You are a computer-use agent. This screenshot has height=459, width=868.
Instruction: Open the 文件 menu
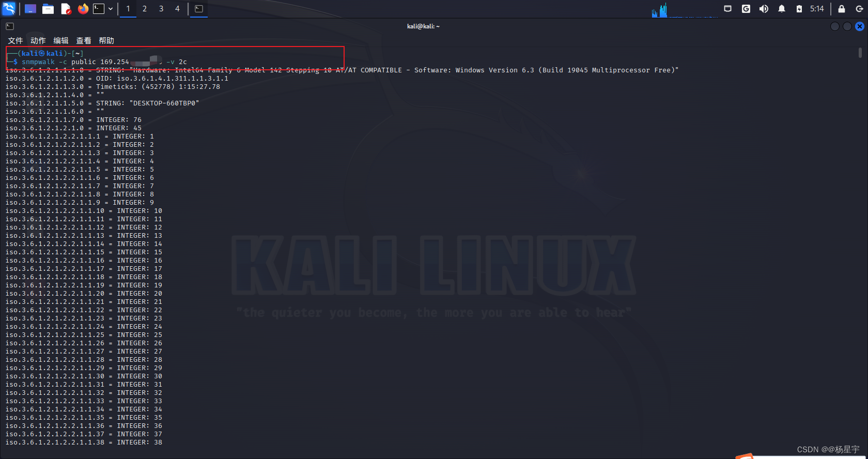16,40
